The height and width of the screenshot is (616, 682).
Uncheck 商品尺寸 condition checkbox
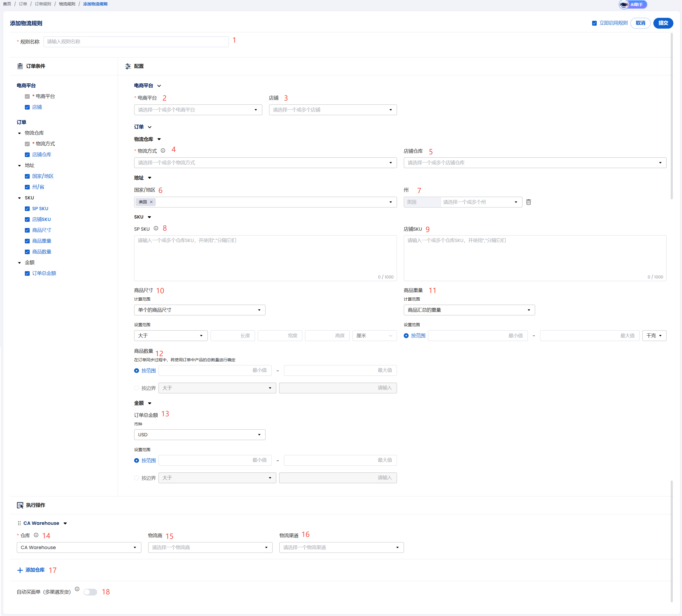[28, 230]
